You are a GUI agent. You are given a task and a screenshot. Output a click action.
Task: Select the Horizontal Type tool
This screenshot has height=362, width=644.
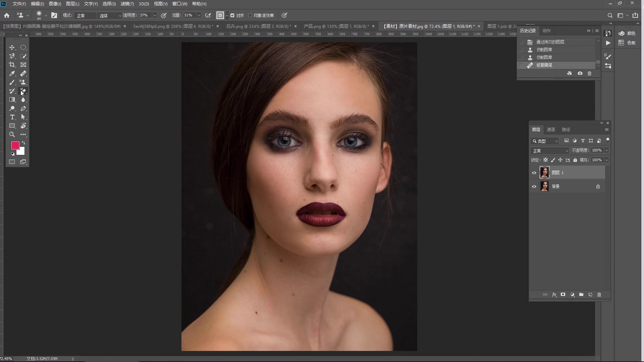pos(12,117)
